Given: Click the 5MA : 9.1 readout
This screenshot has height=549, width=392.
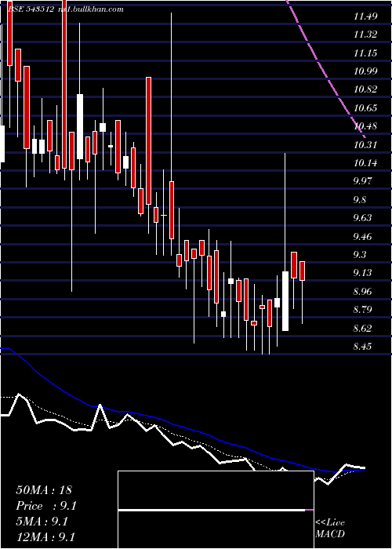Looking at the screenshot, I should point(42,522).
